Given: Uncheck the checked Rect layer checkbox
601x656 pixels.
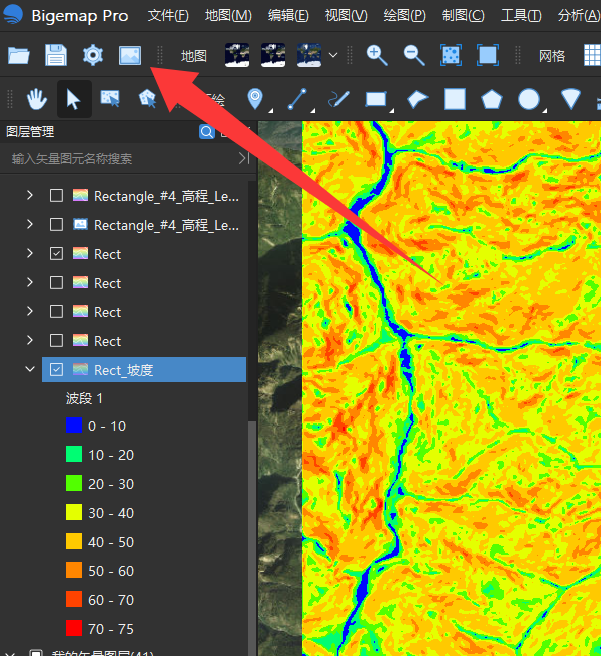Looking at the screenshot, I should tap(56, 254).
